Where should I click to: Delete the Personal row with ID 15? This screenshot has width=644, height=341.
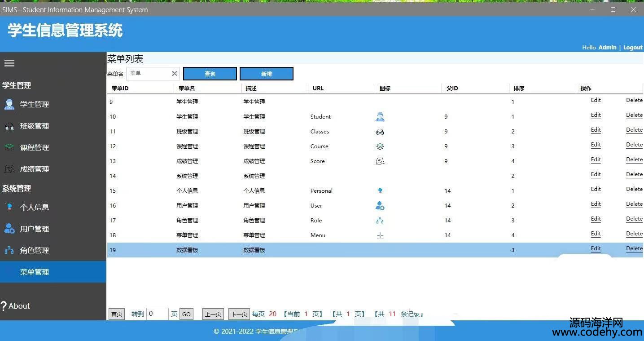click(x=634, y=190)
